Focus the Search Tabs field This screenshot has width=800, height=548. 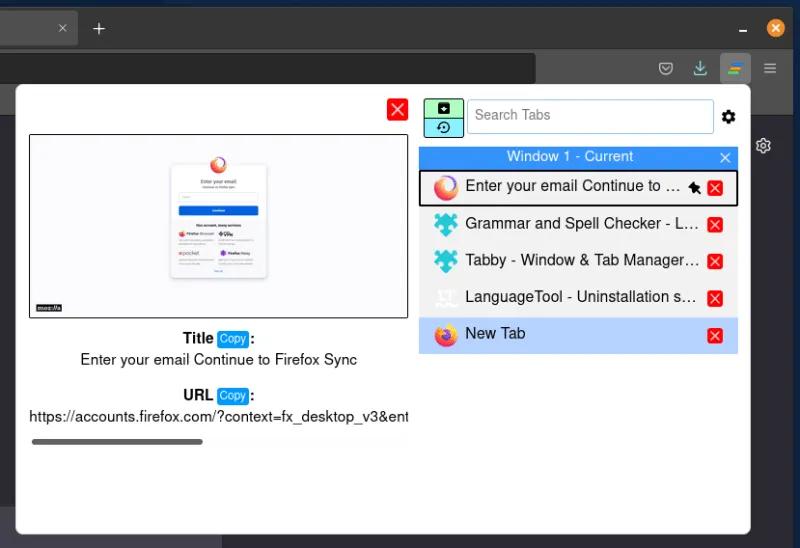click(590, 116)
